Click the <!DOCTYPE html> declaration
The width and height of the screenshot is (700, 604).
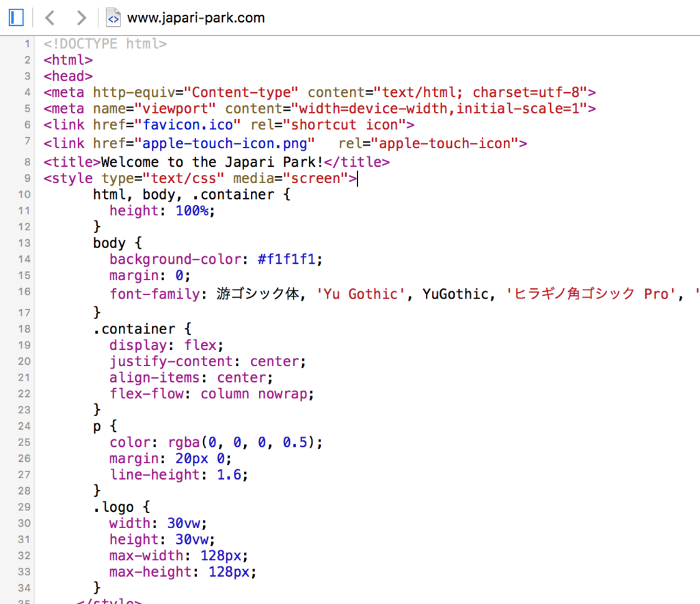pos(105,44)
